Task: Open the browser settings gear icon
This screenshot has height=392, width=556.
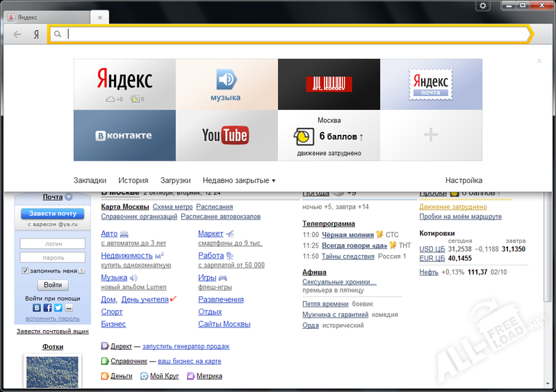Action: [484, 6]
